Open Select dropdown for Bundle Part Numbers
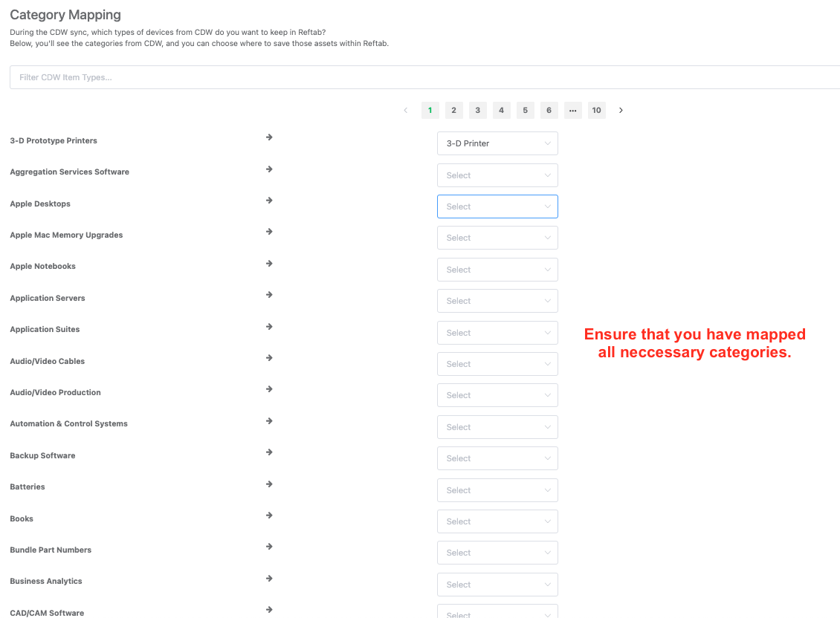This screenshot has width=840, height=618. (x=497, y=553)
